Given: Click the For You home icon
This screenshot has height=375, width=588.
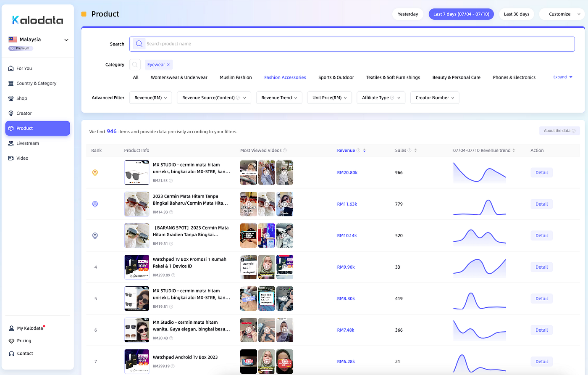Looking at the screenshot, I should point(11,68).
